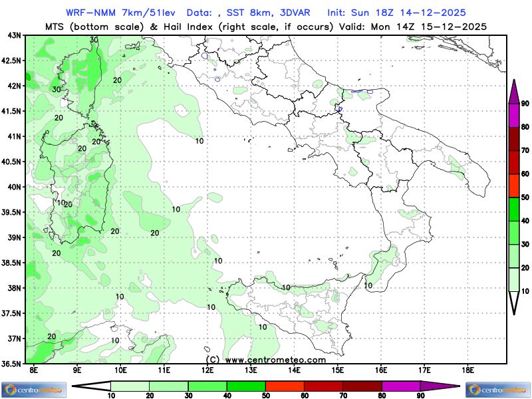Image resolution: width=532 pixels, height=399 pixels.
Task: Click white downward arrow below right scale
Action: pos(514,303)
